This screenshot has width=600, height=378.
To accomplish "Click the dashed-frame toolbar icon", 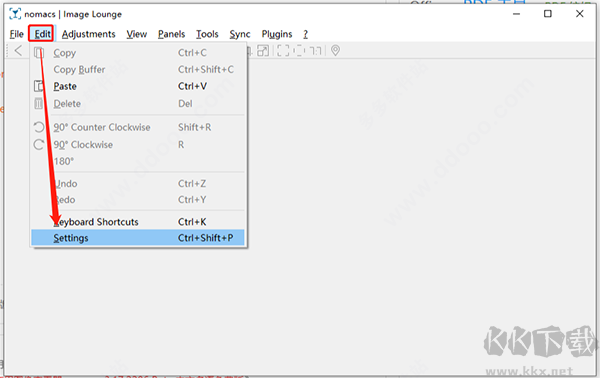I will (299, 51).
